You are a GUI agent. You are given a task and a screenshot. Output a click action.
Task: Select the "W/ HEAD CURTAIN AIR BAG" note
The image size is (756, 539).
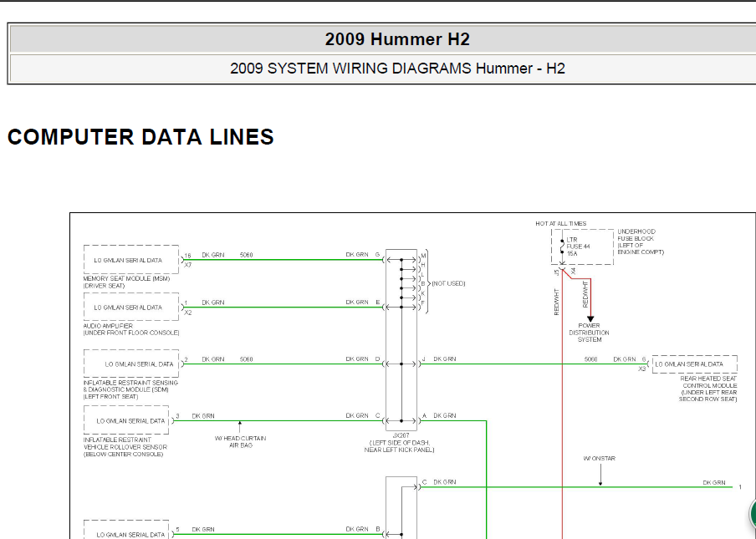coord(240,442)
